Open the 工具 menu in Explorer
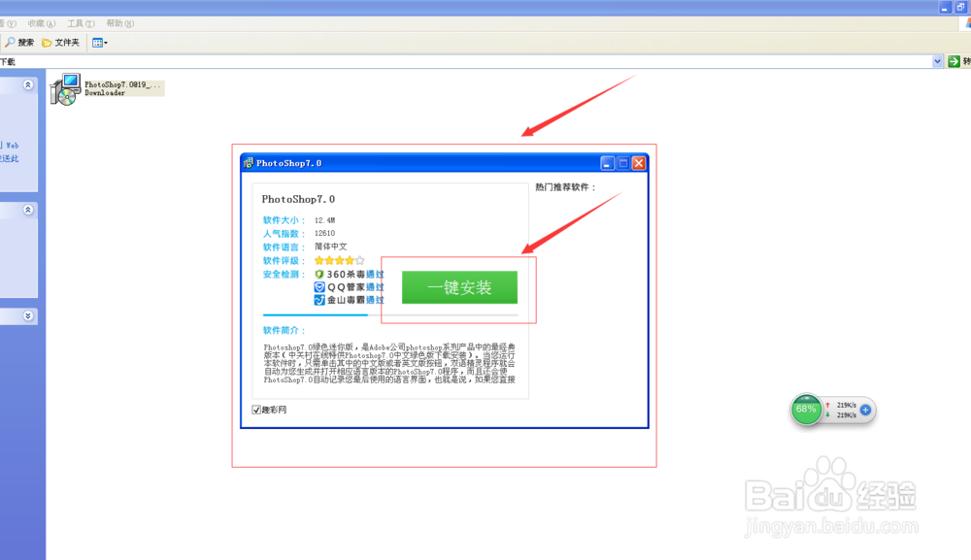Viewport: 971px width, 560px height. [82, 23]
